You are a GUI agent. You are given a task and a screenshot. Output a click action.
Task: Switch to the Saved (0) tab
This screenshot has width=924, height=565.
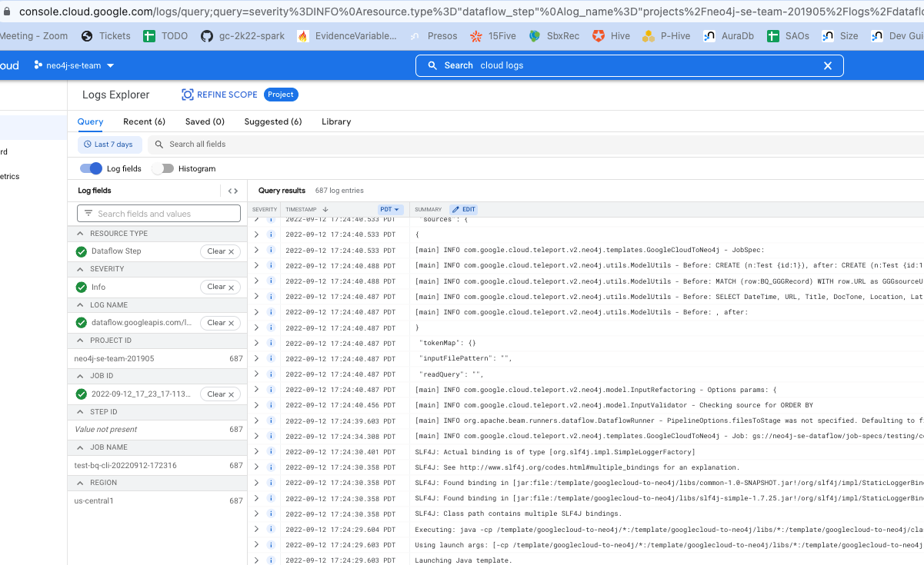point(205,121)
